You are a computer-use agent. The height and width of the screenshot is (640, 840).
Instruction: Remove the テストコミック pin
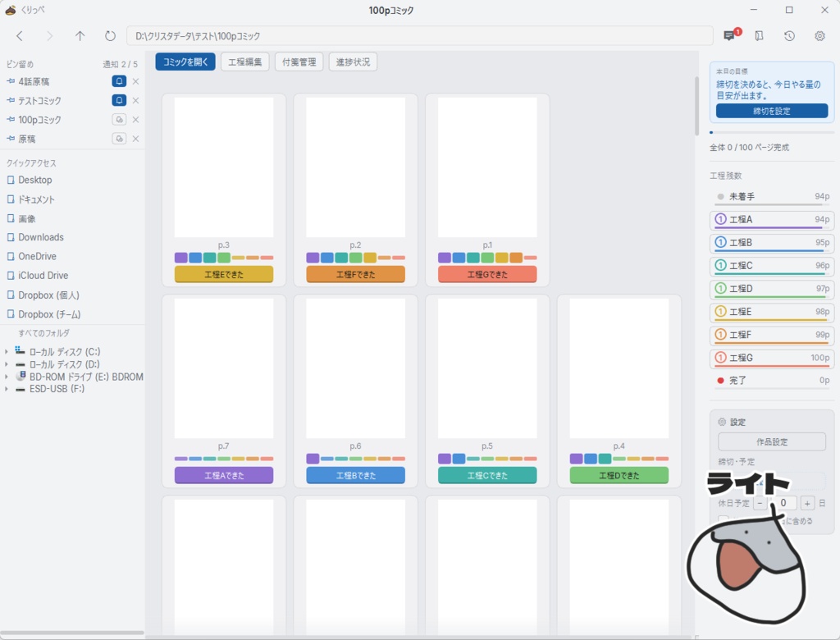135,100
